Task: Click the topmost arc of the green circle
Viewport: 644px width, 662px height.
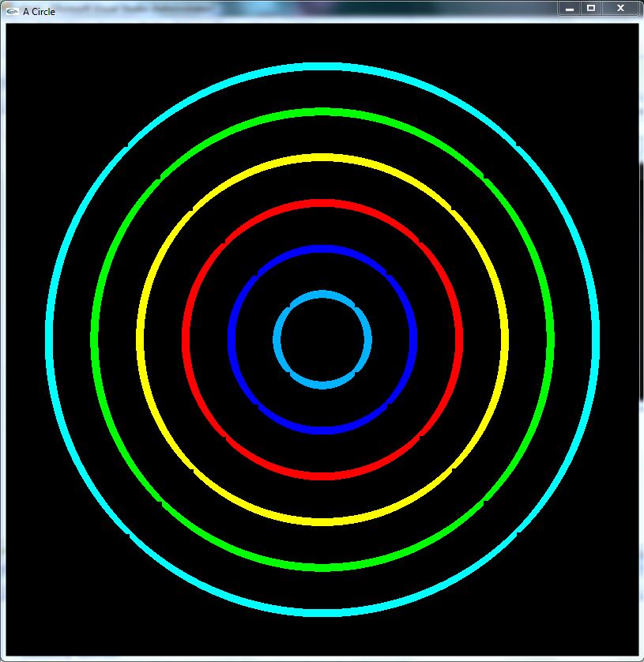Action: (x=322, y=111)
